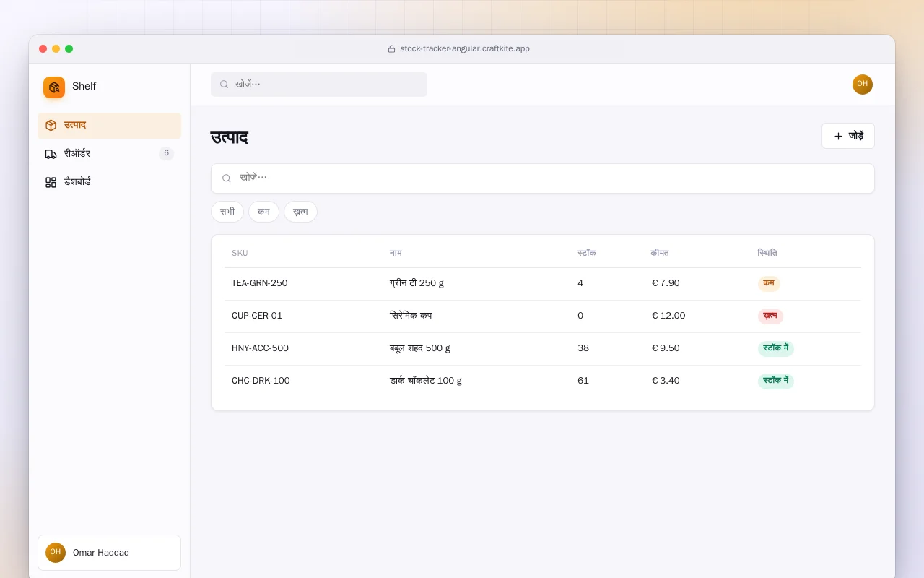The image size is (924, 578).
Task: Toggle the कम filter chip
Action: (x=263, y=212)
